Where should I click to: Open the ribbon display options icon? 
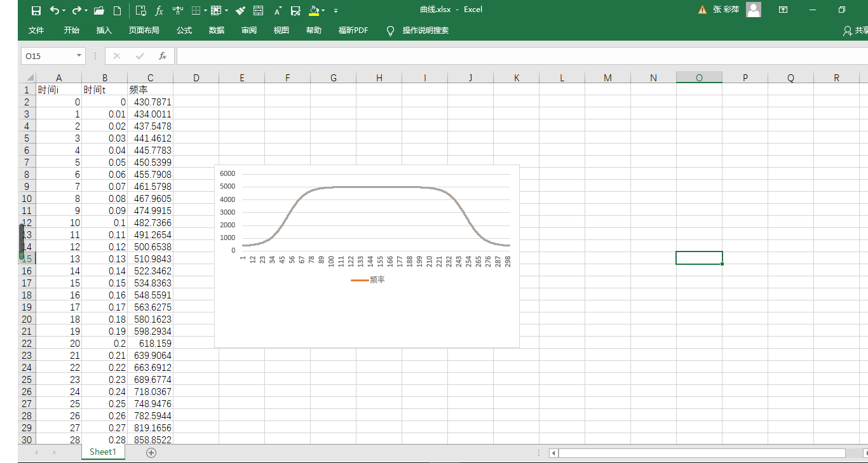coord(783,10)
